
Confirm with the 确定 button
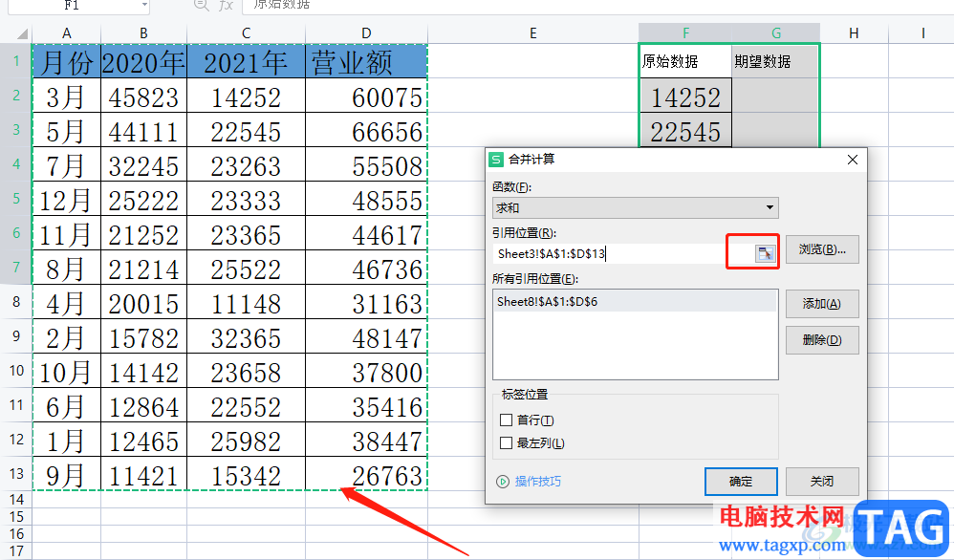(741, 482)
